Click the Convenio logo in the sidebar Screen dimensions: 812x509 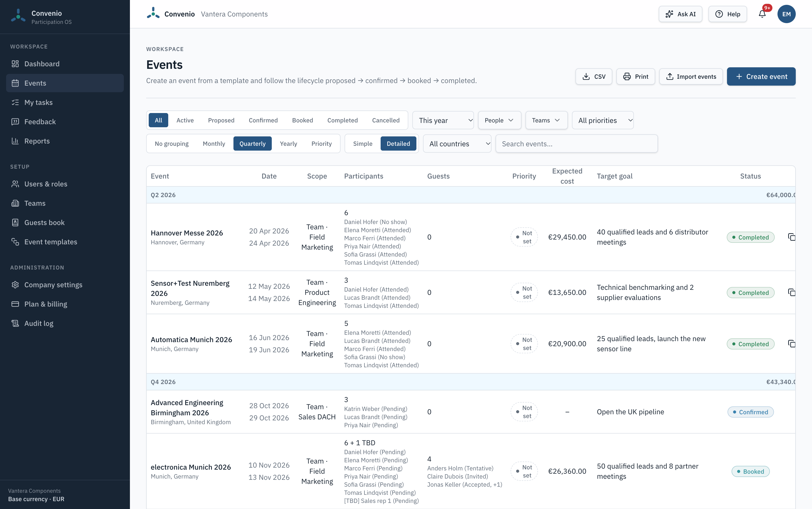(x=18, y=16)
